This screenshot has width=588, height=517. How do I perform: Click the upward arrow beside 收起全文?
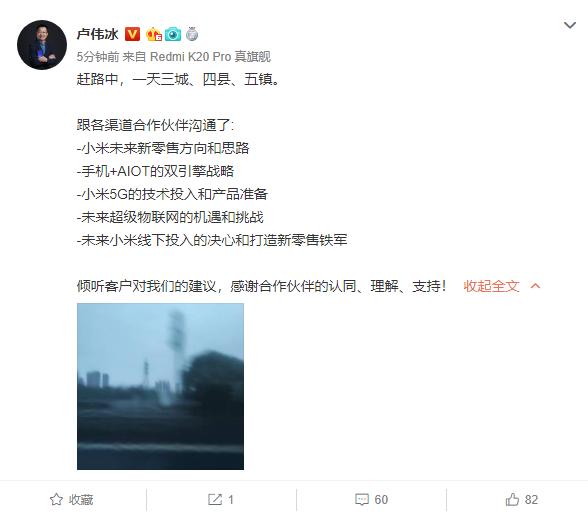(536, 286)
